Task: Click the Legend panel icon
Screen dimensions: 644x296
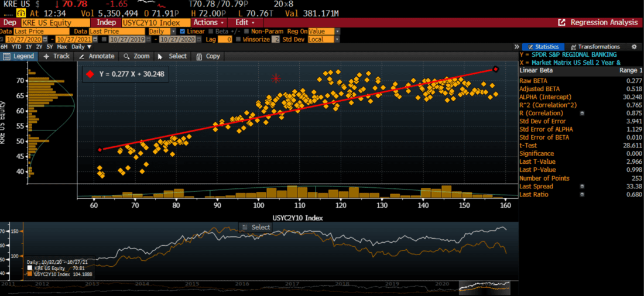Action: tap(6, 57)
